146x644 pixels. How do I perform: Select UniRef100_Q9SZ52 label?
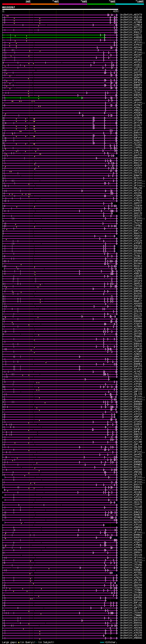131,331
